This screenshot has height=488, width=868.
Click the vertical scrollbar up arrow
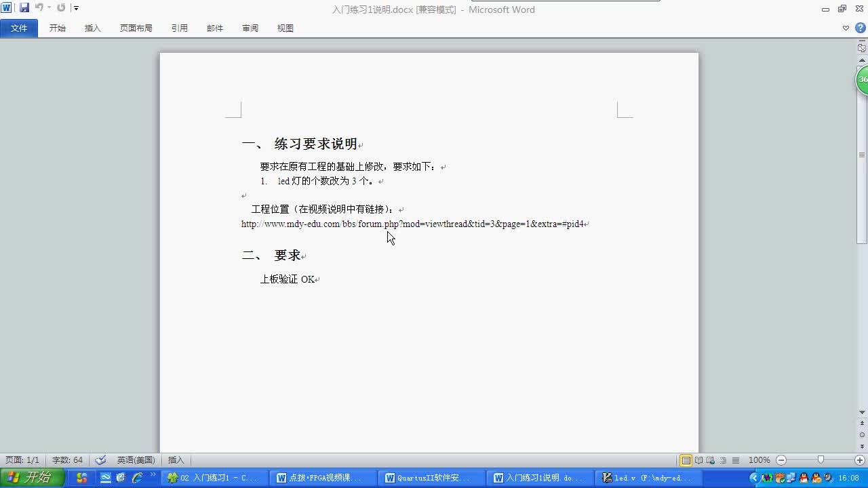coord(862,60)
